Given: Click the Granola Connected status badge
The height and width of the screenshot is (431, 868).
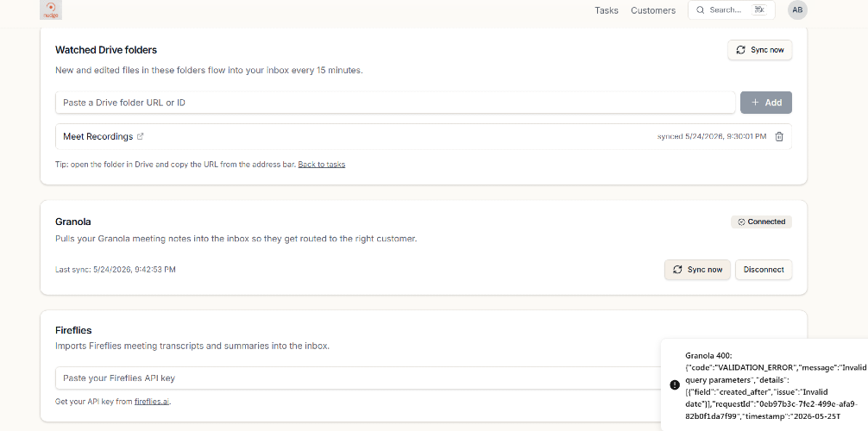Looking at the screenshot, I should pyautogui.click(x=761, y=222).
